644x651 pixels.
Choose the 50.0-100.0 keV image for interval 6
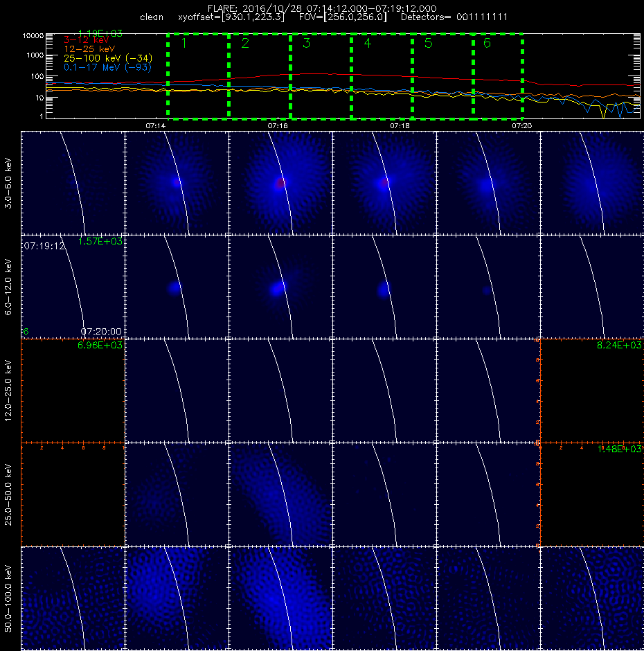[593, 598]
